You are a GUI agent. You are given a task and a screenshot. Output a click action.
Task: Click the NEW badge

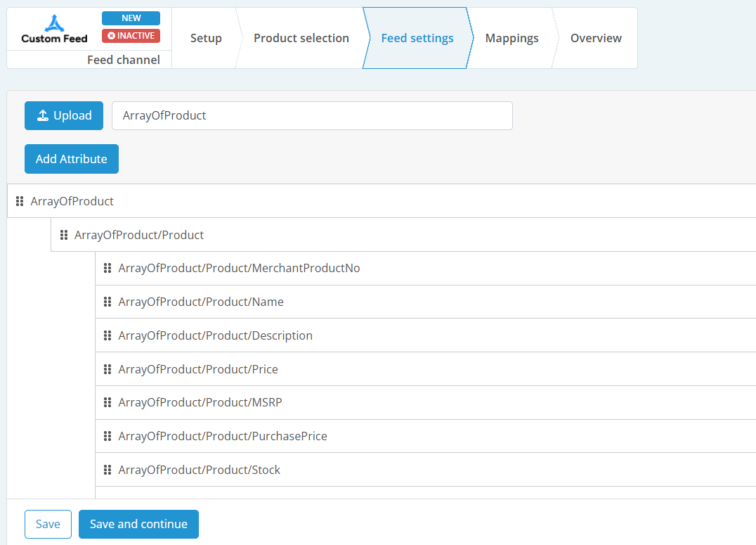(x=131, y=18)
